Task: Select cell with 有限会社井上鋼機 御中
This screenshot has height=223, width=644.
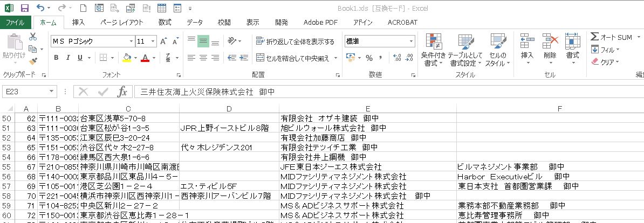Action: 368,157
